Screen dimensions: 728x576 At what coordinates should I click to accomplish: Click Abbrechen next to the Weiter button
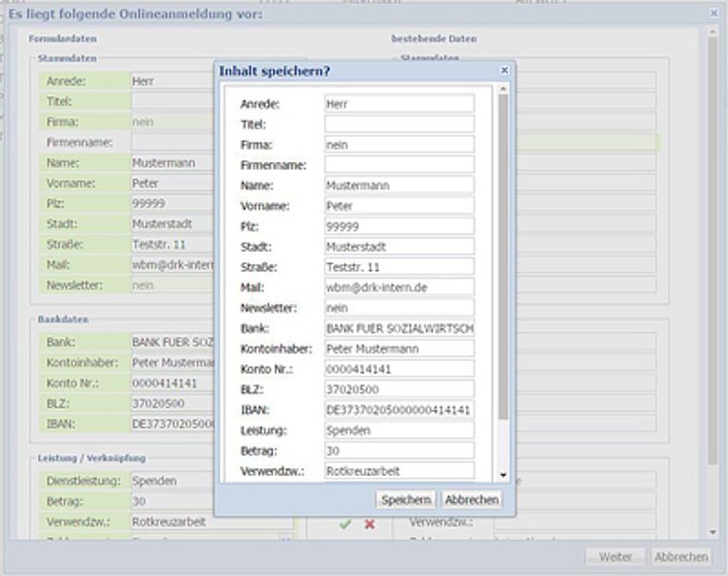pyautogui.click(x=682, y=557)
